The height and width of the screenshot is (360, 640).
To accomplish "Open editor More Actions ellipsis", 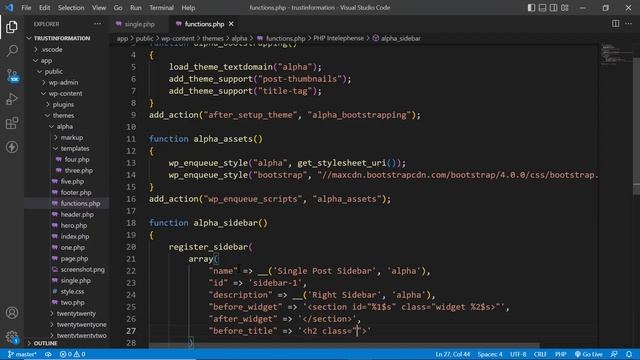I will click(x=628, y=24).
